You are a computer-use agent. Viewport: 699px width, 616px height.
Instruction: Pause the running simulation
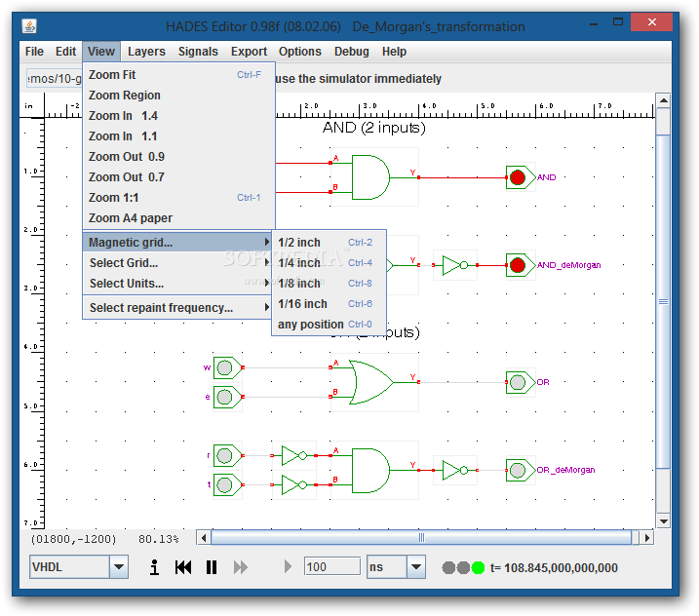tap(212, 567)
